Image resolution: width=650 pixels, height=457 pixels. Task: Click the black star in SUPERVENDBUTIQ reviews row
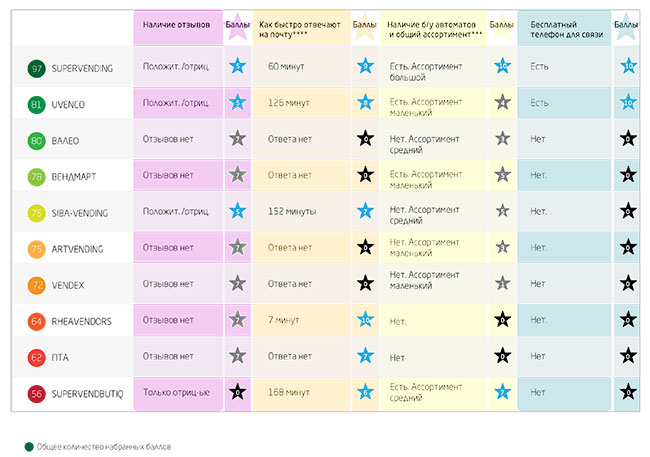(237, 393)
